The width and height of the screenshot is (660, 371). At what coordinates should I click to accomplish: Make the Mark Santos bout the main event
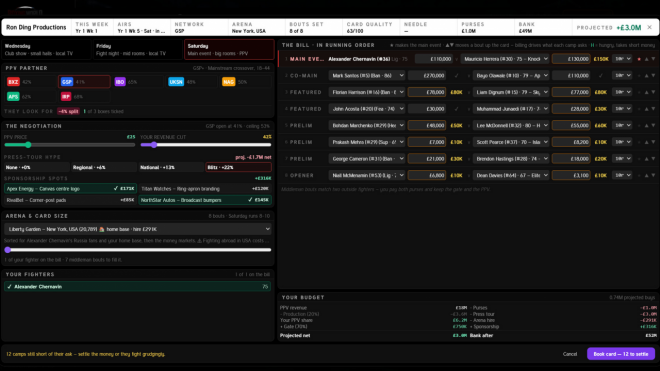coord(639,76)
